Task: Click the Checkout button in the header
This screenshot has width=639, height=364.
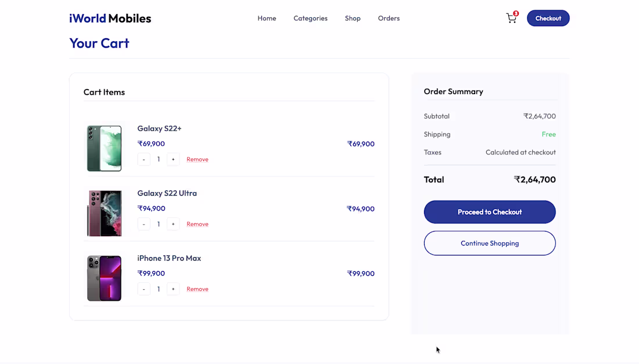Action: 548,19
